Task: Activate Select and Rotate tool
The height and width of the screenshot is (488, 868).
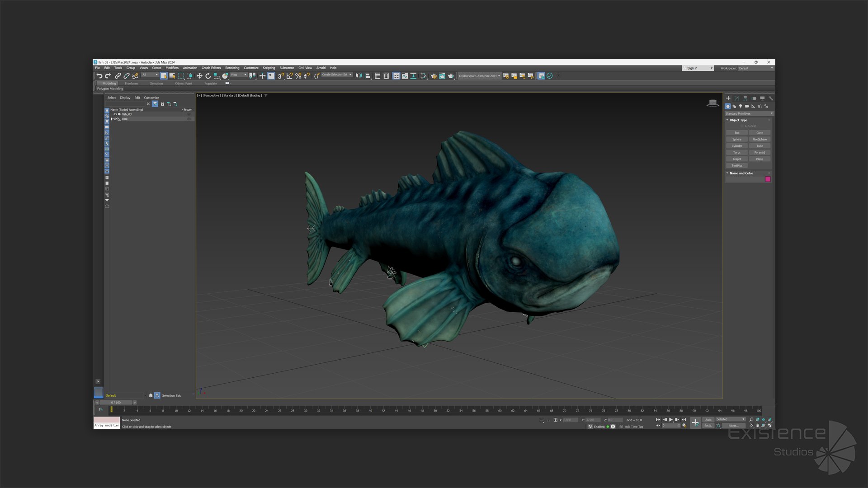Action: click(x=208, y=76)
